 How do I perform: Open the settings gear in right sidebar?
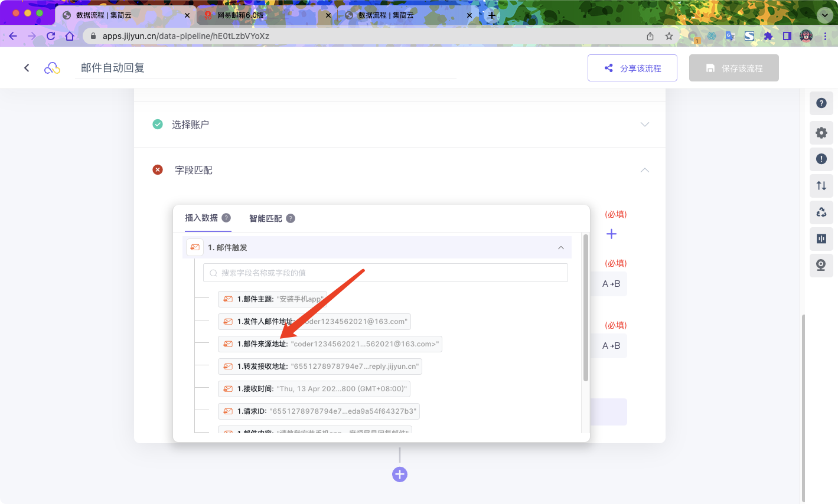[821, 133]
